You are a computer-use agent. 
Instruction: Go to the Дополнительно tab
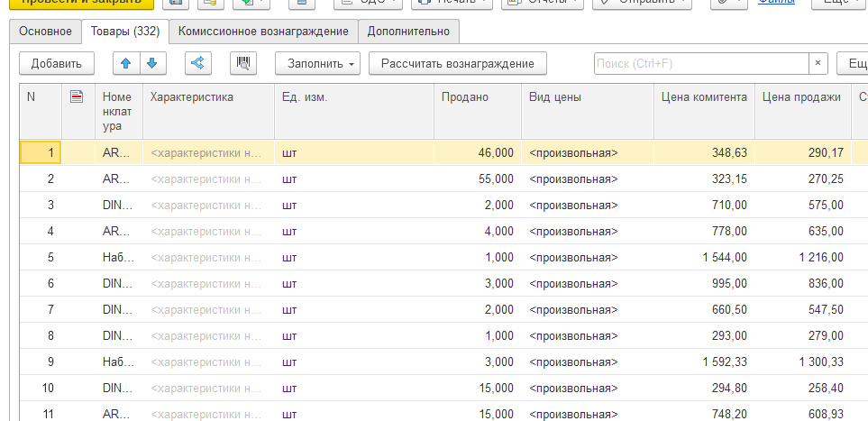(x=408, y=31)
